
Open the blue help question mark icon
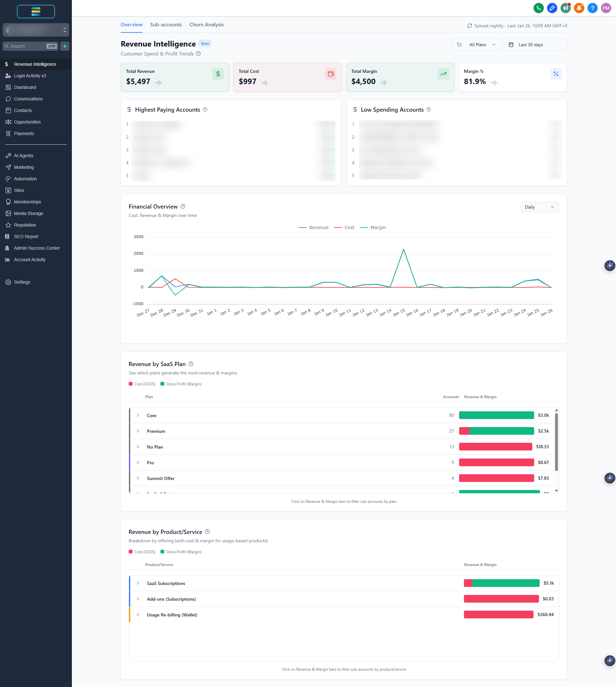point(592,8)
